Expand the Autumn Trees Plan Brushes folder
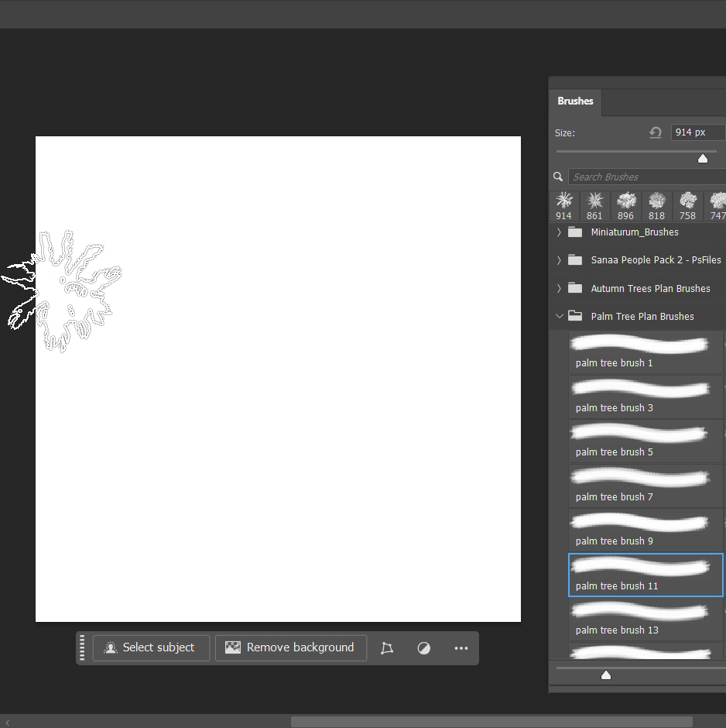Image resolution: width=726 pixels, height=728 pixels. tap(560, 288)
